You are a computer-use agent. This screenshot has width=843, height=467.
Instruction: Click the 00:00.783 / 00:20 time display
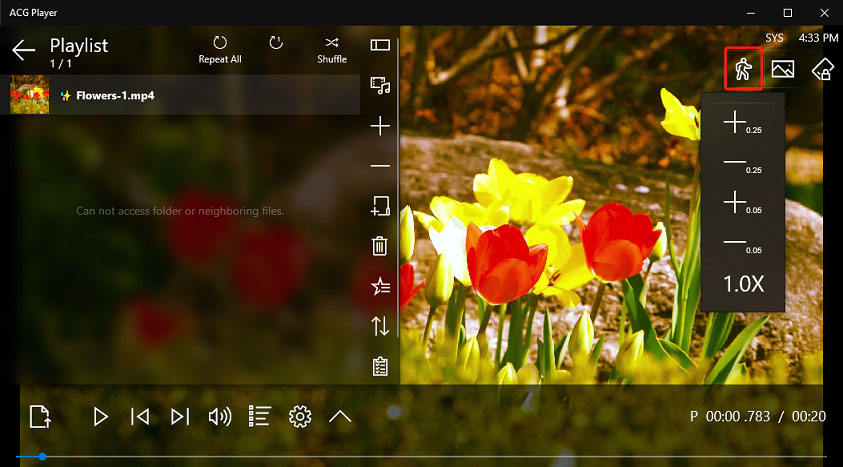coord(765,416)
